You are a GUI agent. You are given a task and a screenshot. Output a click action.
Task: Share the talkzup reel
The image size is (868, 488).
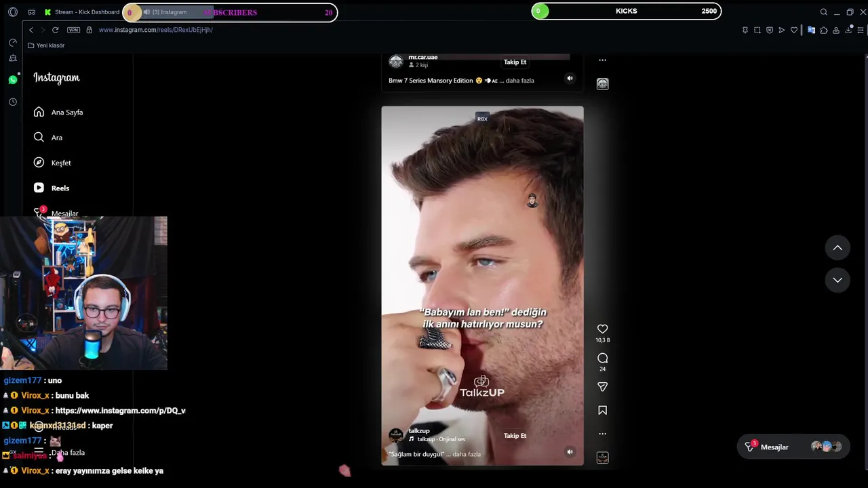(x=602, y=387)
